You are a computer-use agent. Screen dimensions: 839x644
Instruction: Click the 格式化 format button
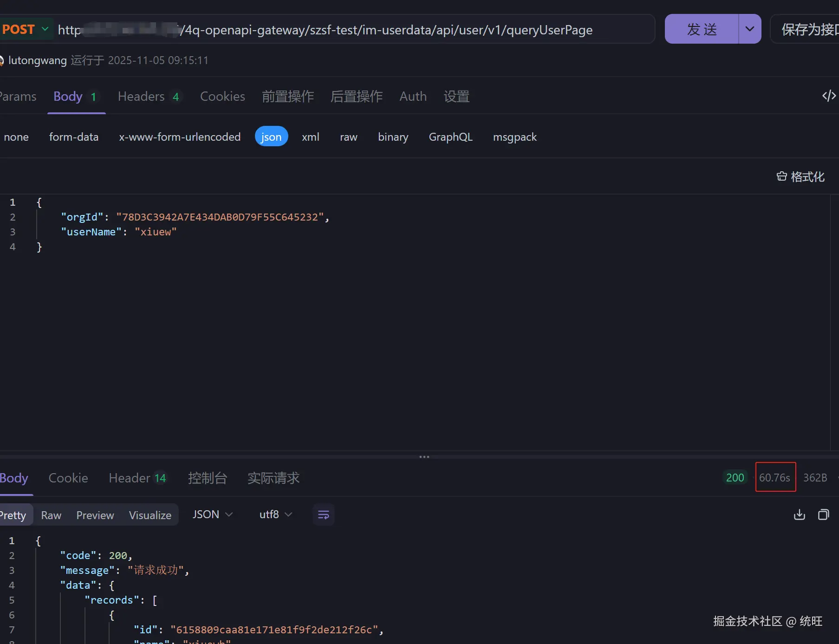pos(800,176)
